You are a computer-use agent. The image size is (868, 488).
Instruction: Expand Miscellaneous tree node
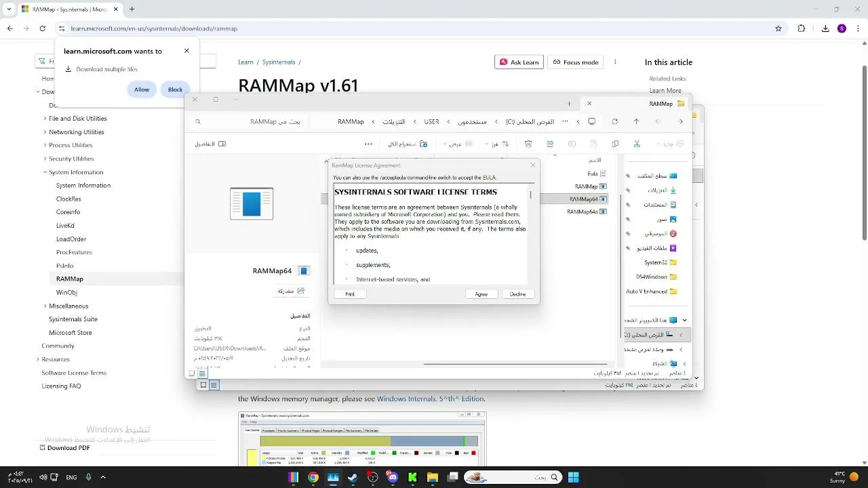[45, 306]
